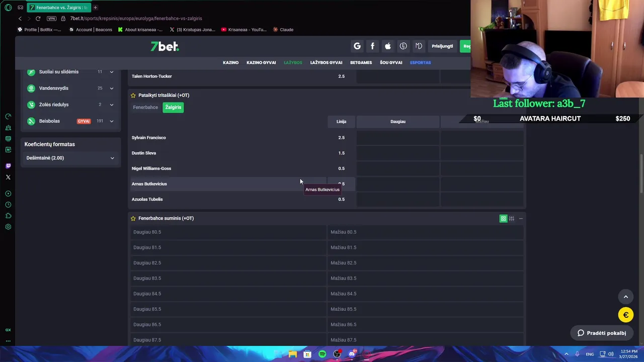644x362 pixels.
Task: Open the Profile | BotRix bookmark
Action: 39,30
